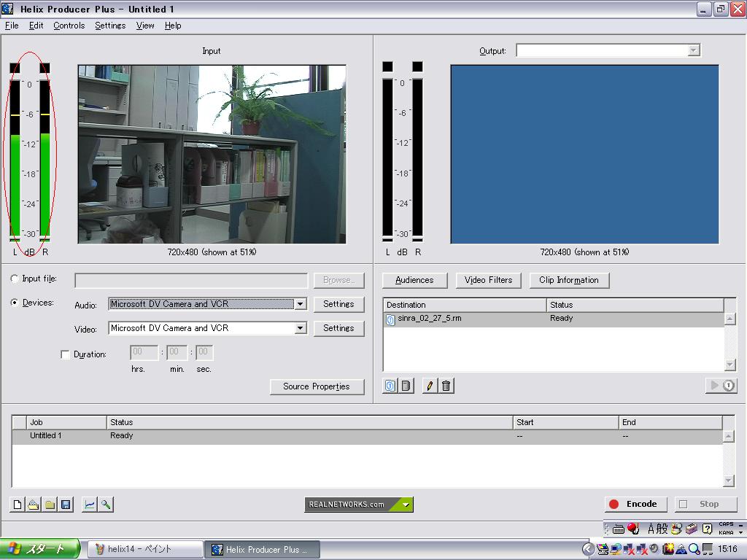Open the Output dropdown list
Screen dimensions: 747x560
coord(693,50)
